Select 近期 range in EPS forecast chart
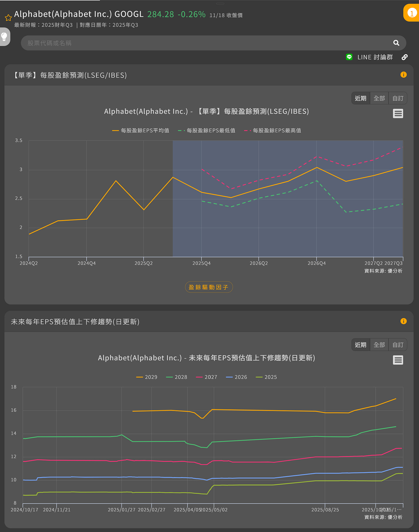This screenshot has width=419, height=532. tap(361, 98)
